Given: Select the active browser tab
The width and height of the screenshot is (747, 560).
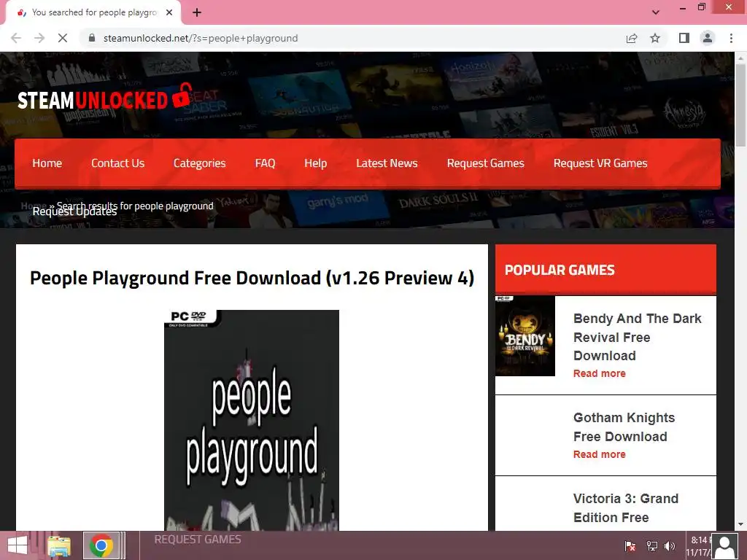Looking at the screenshot, I should [x=94, y=13].
